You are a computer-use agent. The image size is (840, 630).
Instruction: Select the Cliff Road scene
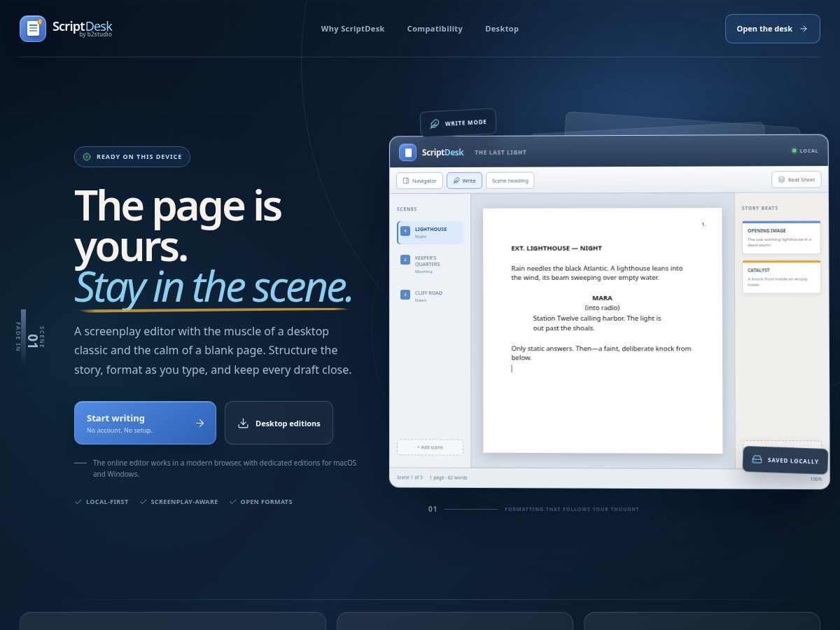pos(430,296)
